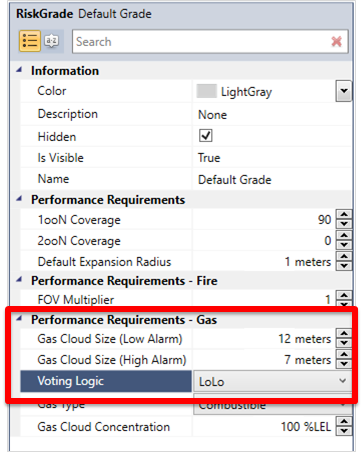The height and width of the screenshot is (452, 363).
Task: Collapse Performance Requirements - Fire section
Action: (x=19, y=280)
